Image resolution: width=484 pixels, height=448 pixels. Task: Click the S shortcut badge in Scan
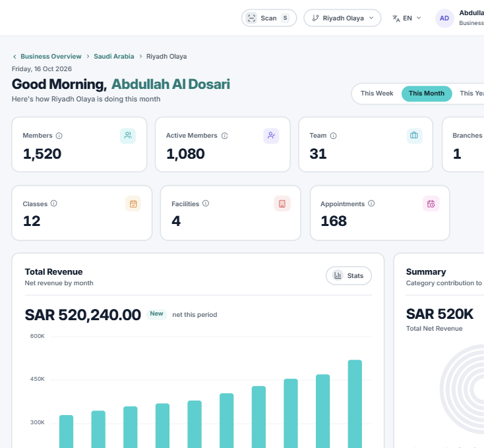[x=286, y=18]
